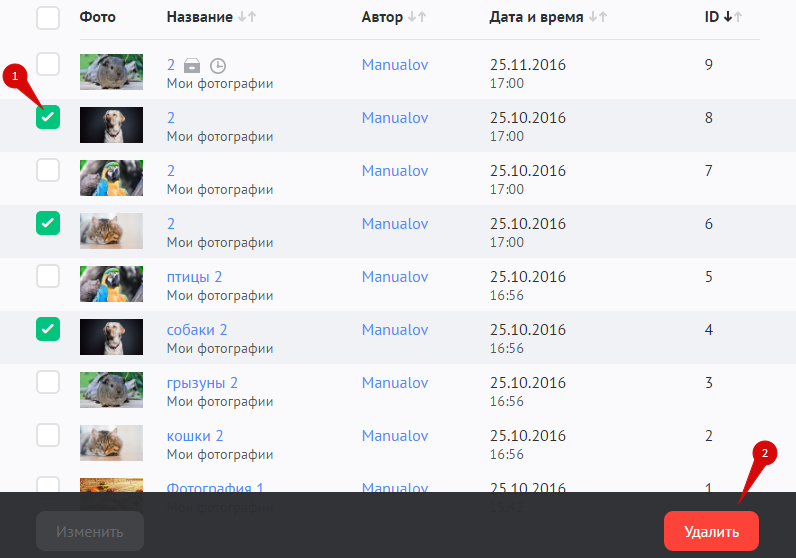Viewport: 796px width, 558px height.
Task: Toggle ID column sort arrows
Action: [x=733, y=18]
